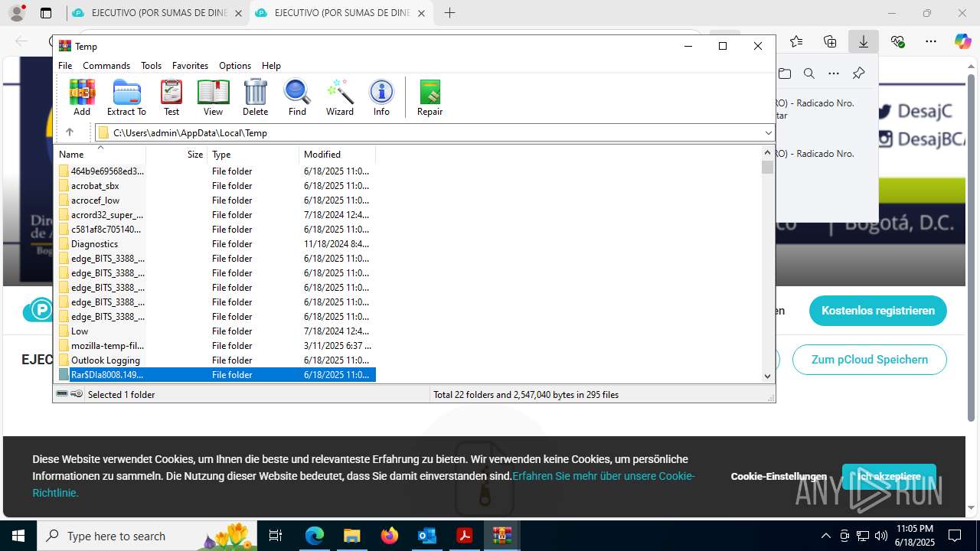Sort by Name column header

(x=100, y=155)
